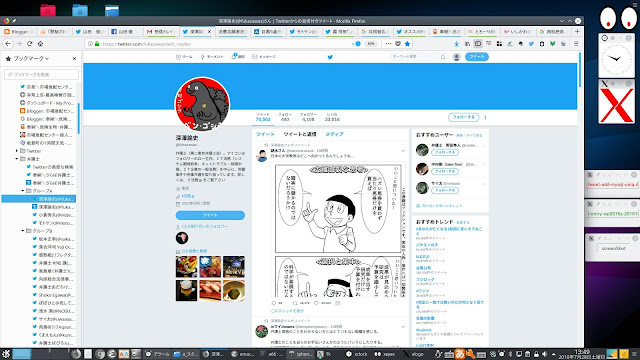Click the Twitter bird logo in the page header

pos(330,57)
